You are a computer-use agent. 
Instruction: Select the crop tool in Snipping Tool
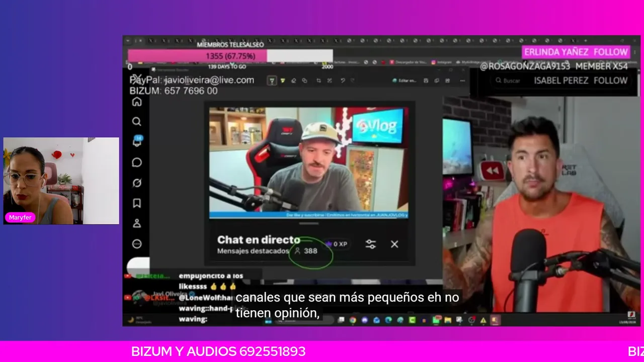318,81
